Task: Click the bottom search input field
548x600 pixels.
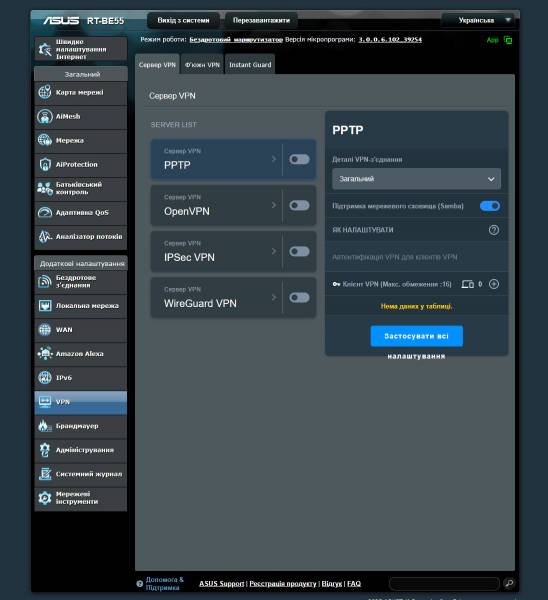Action: click(x=444, y=584)
